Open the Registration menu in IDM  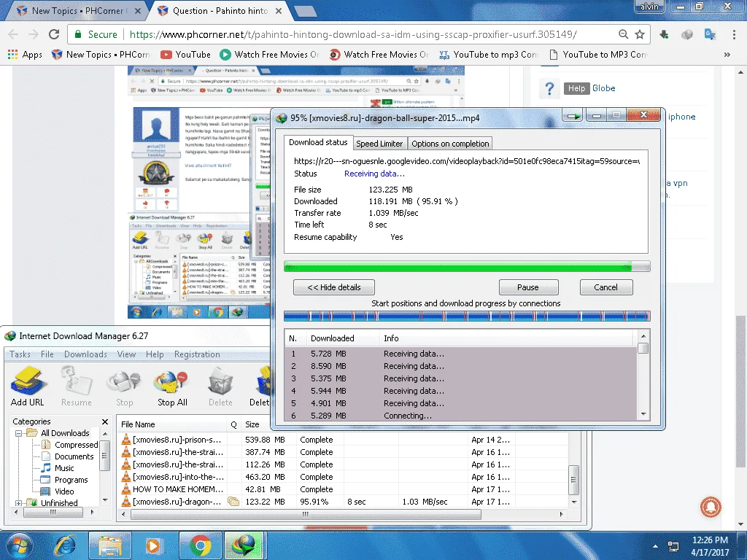click(197, 354)
